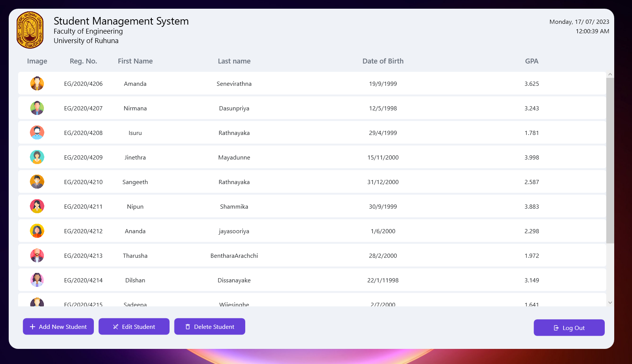Viewport: 632px width, 364px height.
Task: Click Log Out to end session
Action: (569, 328)
